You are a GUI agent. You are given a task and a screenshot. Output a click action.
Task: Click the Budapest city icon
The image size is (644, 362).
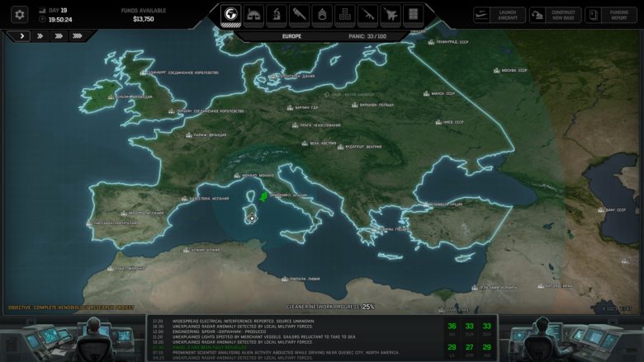[x=340, y=147]
